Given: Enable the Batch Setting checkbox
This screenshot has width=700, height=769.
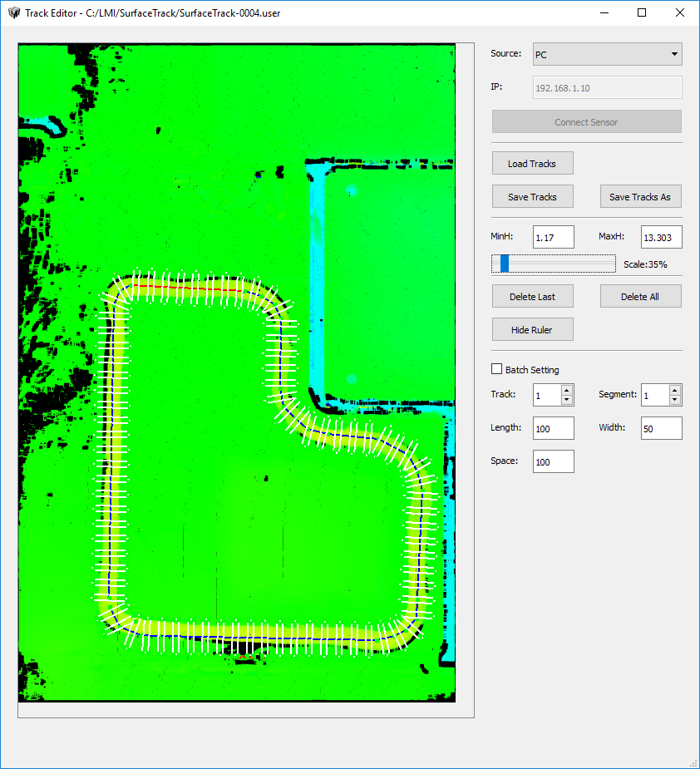Looking at the screenshot, I should tap(496, 369).
